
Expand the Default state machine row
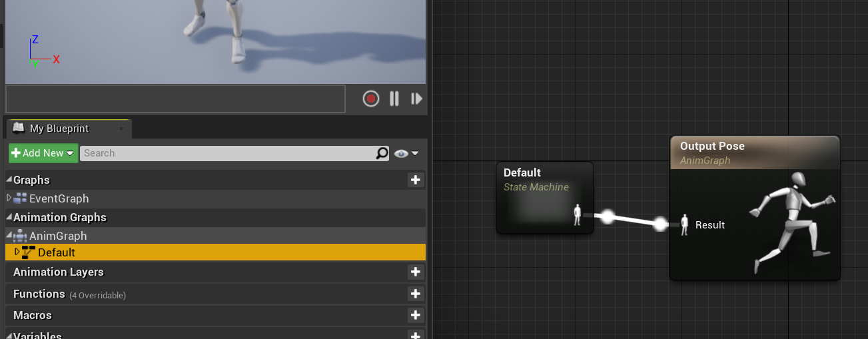click(x=17, y=252)
